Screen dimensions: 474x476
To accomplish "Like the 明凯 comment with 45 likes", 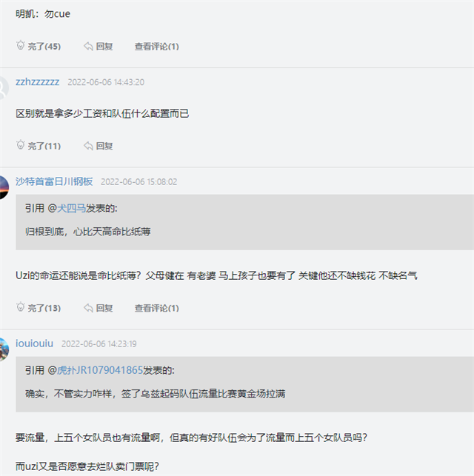I will point(21,46).
